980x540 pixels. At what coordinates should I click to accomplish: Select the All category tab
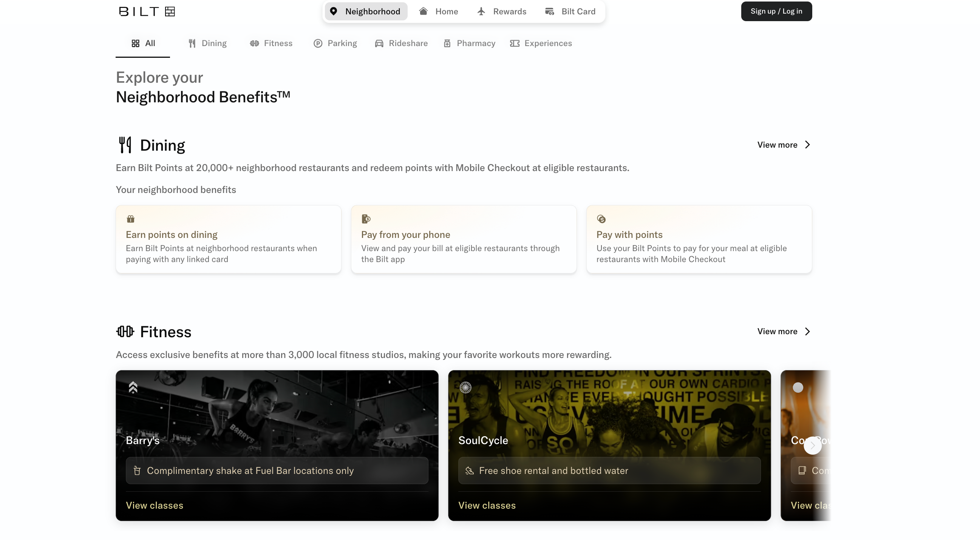click(x=143, y=43)
